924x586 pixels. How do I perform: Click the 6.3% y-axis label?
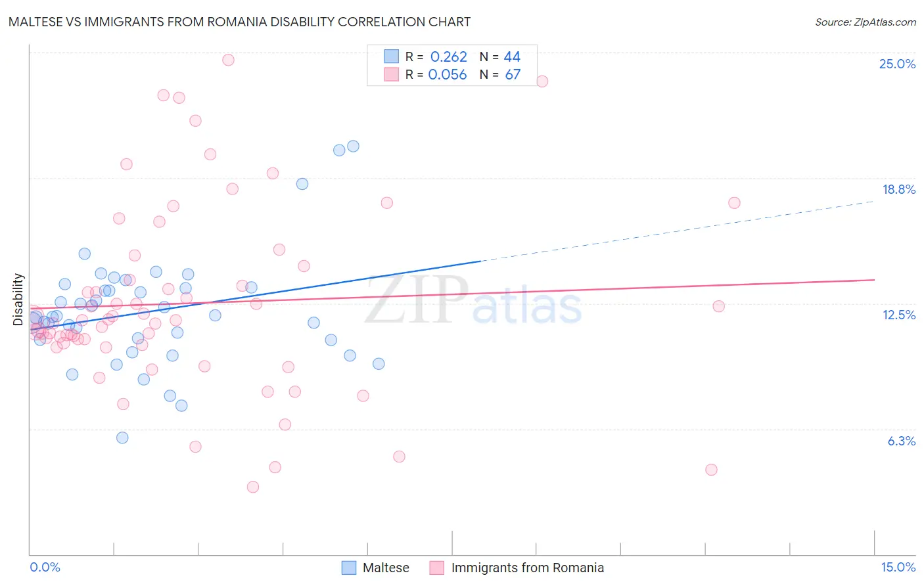901,441
